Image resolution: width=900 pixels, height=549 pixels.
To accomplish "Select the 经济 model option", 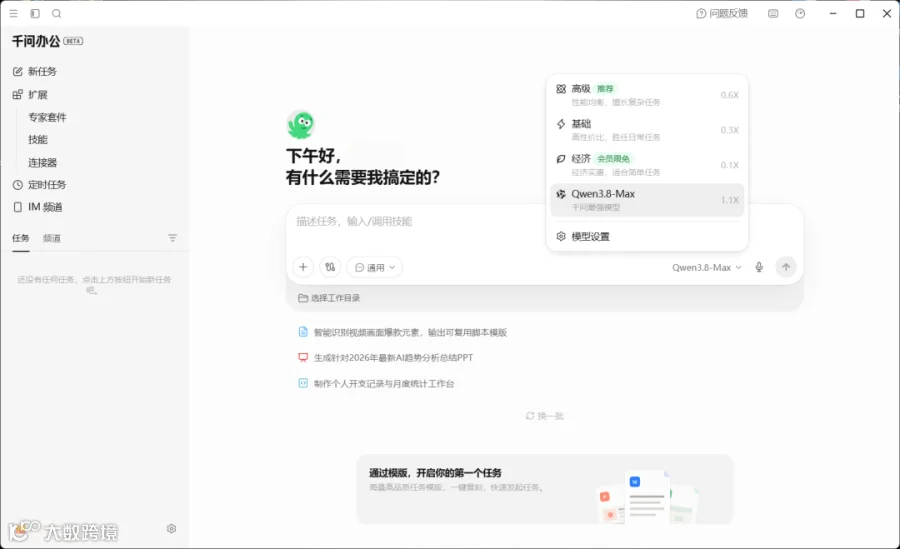I will (x=647, y=165).
